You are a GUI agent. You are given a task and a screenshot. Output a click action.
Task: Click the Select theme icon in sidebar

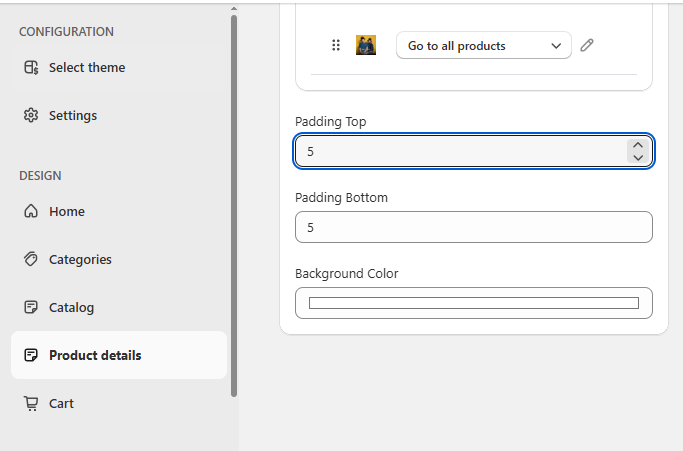(x=31, y=68)
